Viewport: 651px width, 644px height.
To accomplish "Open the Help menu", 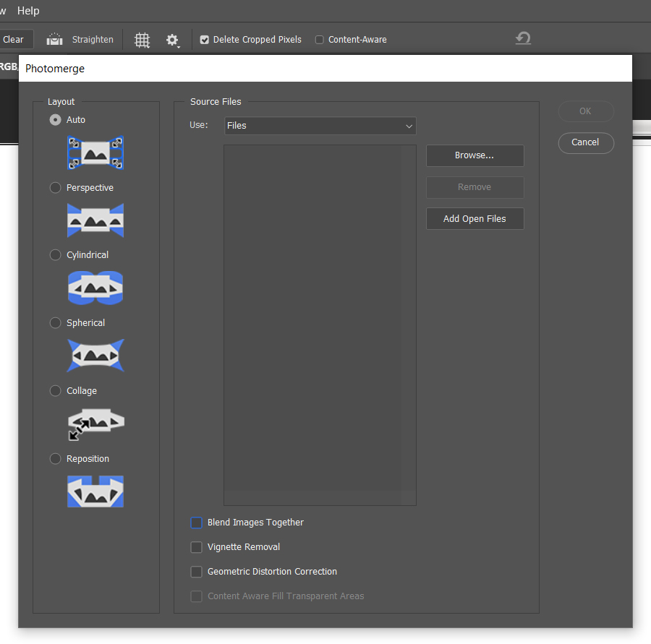I will pos(28,11).
